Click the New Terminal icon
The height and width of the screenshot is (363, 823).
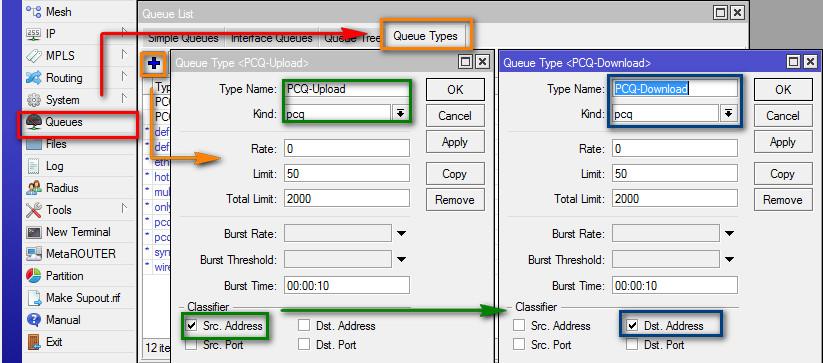pyautogui.click(x=34, y=232)
